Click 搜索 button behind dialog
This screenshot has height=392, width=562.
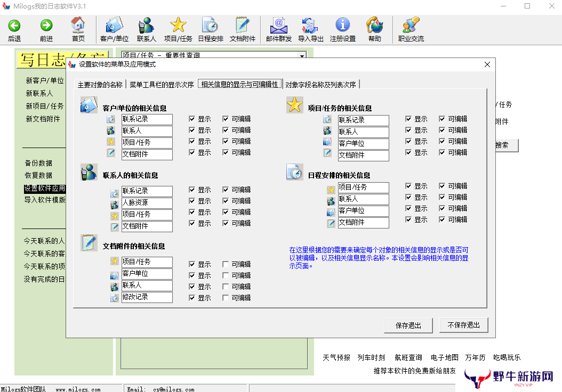507,145
